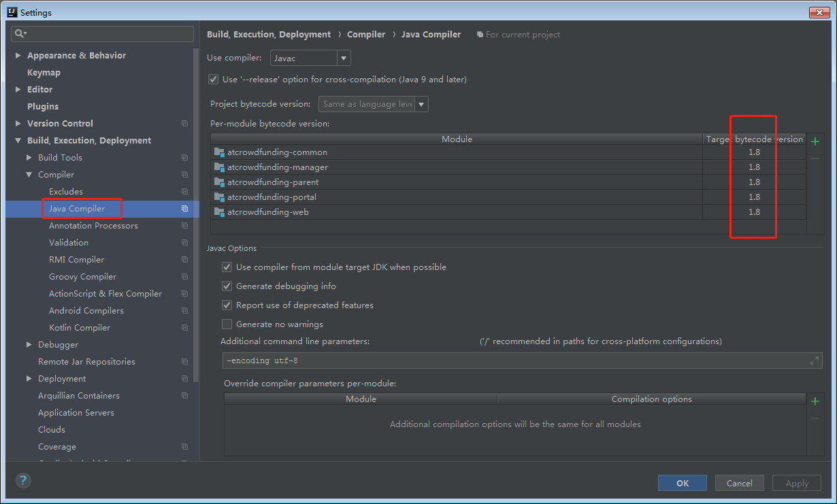Expand the Deployment tree arrow
This screenshot has height=504, width=837.
[29, 379]
